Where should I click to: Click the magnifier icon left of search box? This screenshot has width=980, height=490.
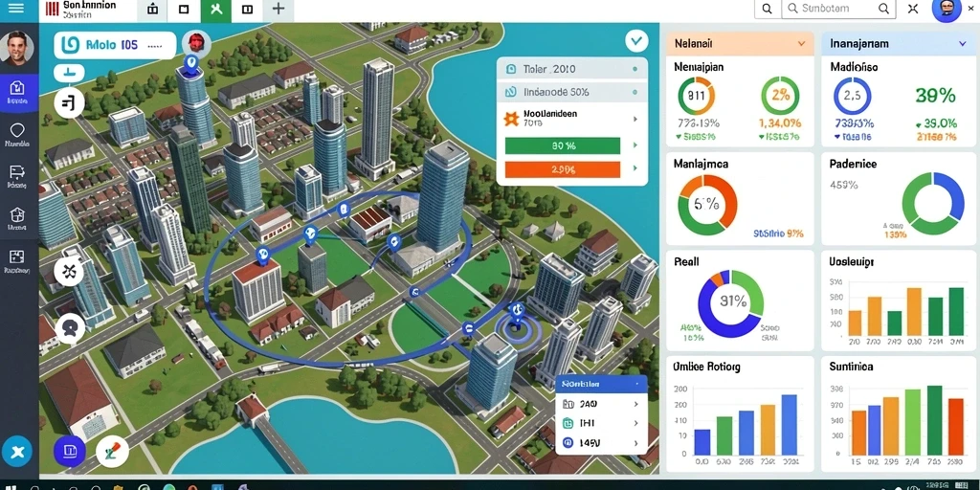pos(767,10)
